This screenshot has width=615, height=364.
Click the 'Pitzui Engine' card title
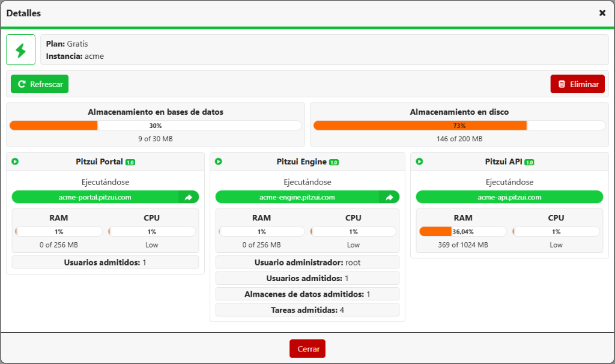[x=301, y=162]
